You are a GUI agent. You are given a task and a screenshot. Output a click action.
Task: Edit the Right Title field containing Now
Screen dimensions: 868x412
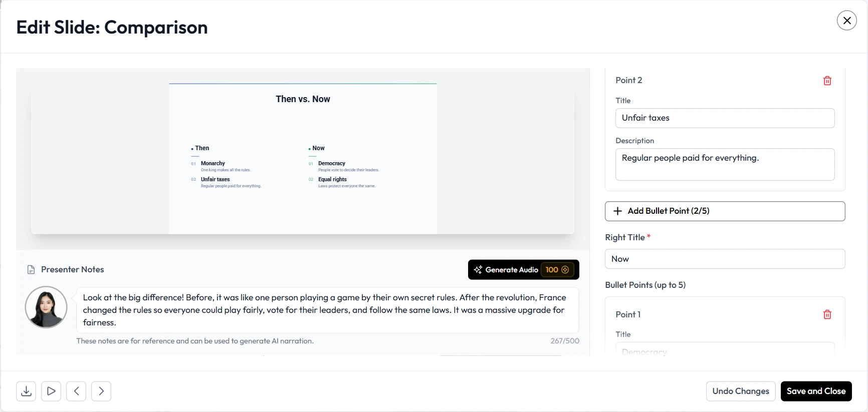point(725,259)
